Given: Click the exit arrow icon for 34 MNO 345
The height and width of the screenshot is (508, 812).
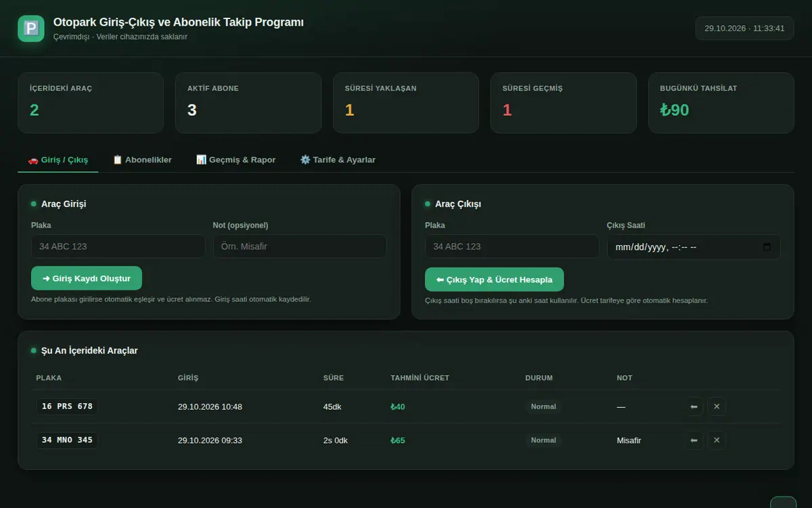Looking at the screenshot, I should 694,440.
